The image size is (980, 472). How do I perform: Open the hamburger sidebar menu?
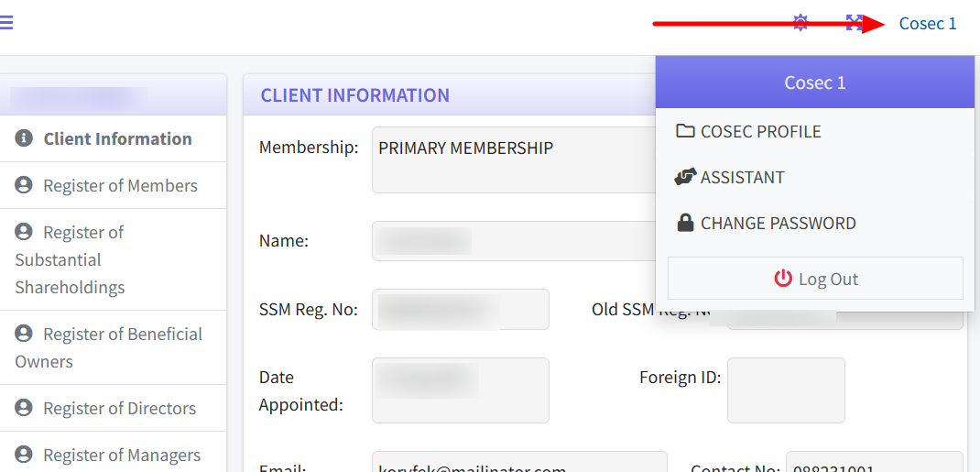point(5,23)
